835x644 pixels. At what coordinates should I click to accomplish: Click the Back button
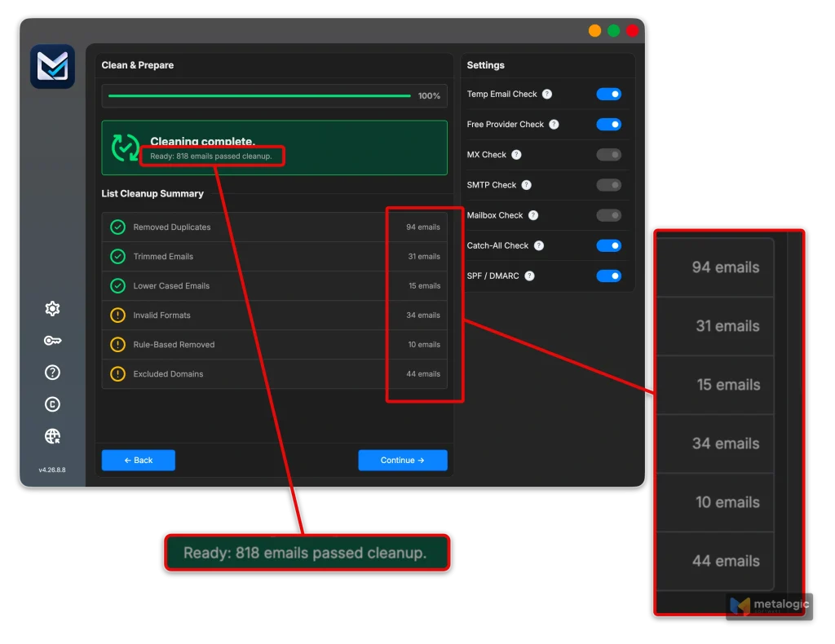click(x=139, y=461)
